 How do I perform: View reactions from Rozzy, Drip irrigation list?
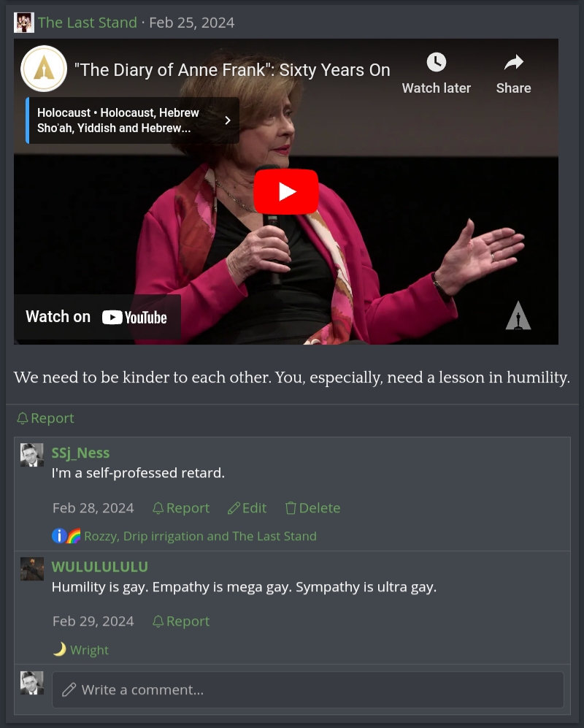pyautogui.click(x=200, y=536)
